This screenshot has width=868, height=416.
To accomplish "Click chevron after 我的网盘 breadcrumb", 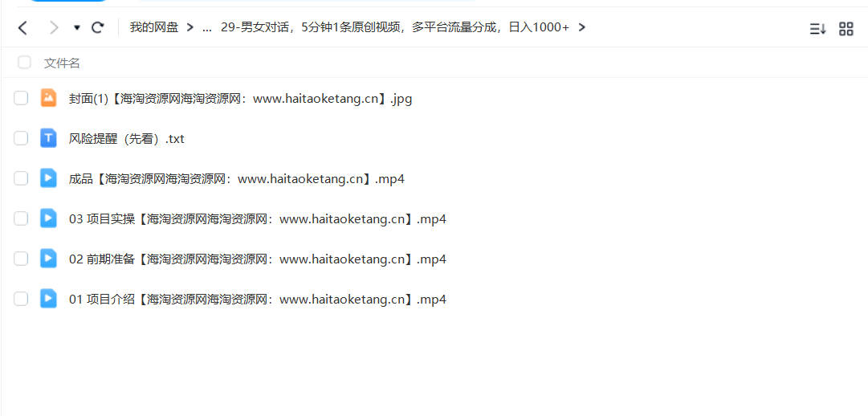I will [189, 27].
